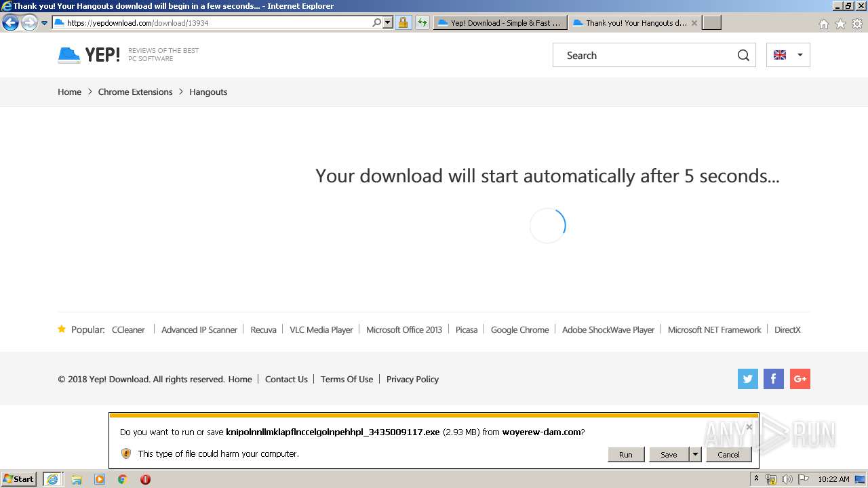Click the popular star icon

coord(62,329)
